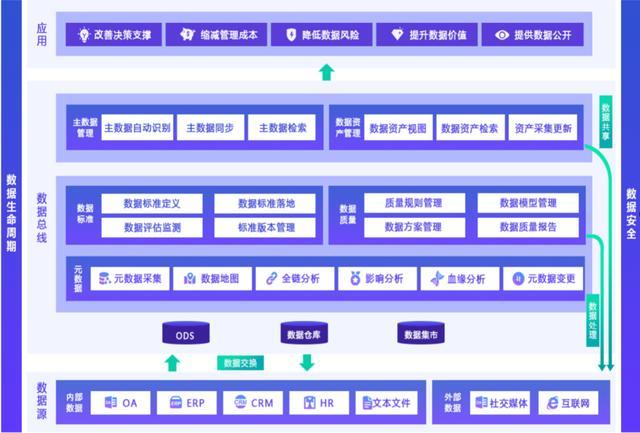Click the 数据仓库 database cylinder
The image size is (640, 433).
pyautogui.click(x=304, y=333)
